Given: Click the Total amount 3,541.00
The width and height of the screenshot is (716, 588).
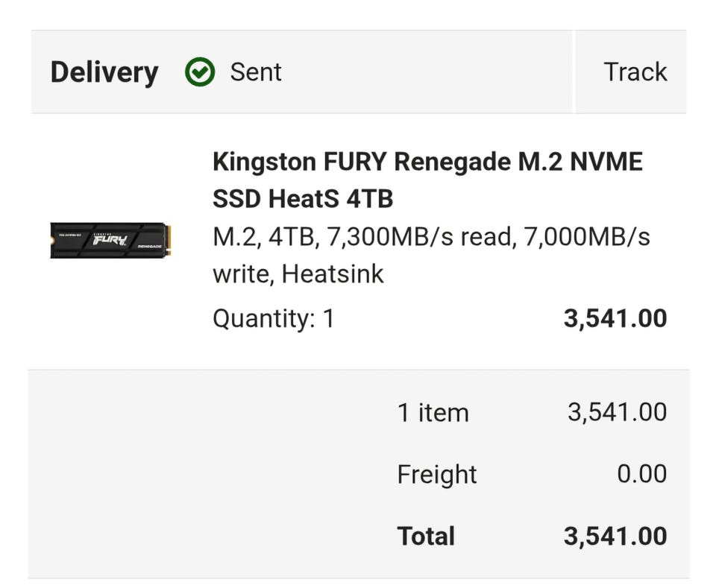Looking at the screenshot, I should (x=615, y=536).
